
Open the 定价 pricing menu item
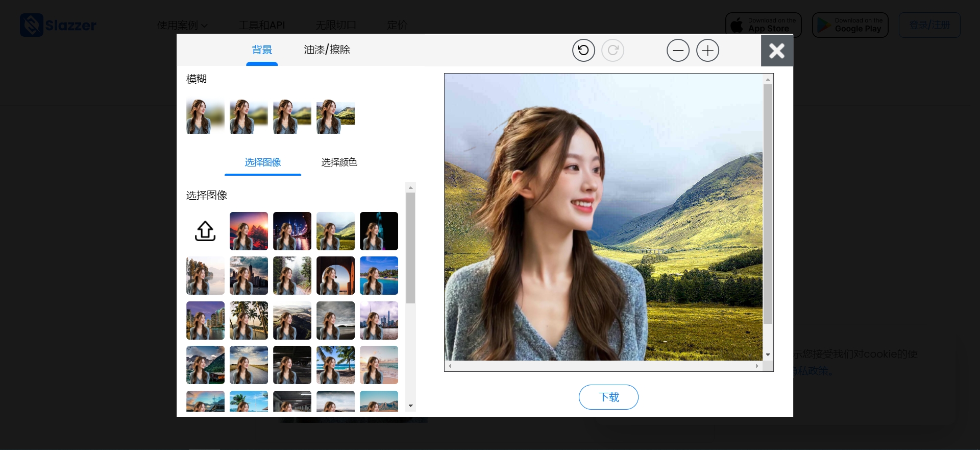coord(397,25)
